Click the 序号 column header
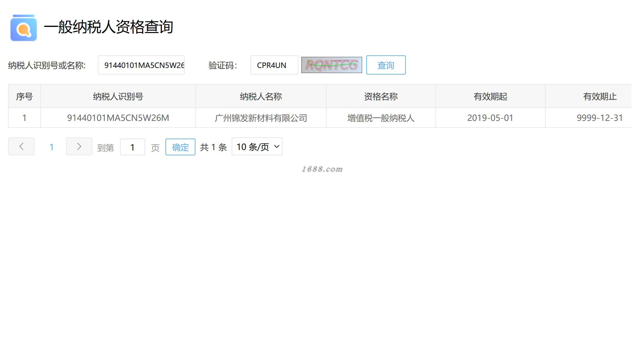Viewport: 644px width, 337px height. (24, 96)
